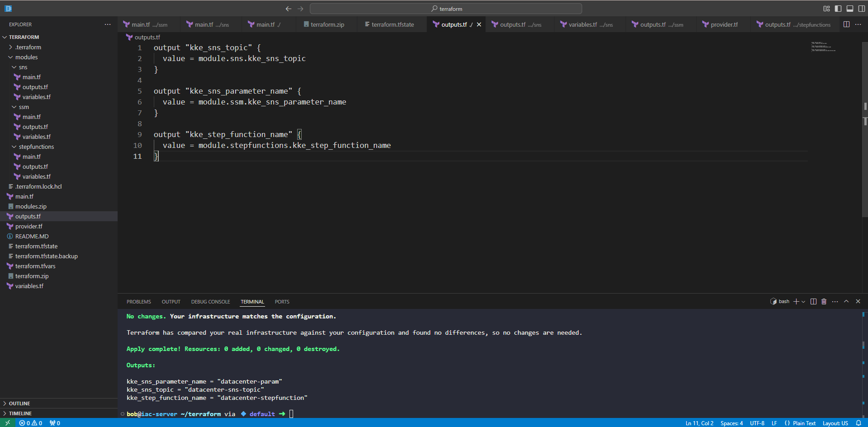868x427 pixels.
Task: Click the Ln 11, Col 2 indicator
Action: [x=699, y=423]
